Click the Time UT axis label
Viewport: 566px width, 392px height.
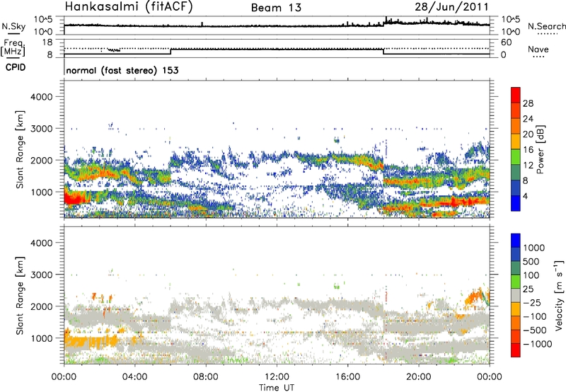(277, 388)
